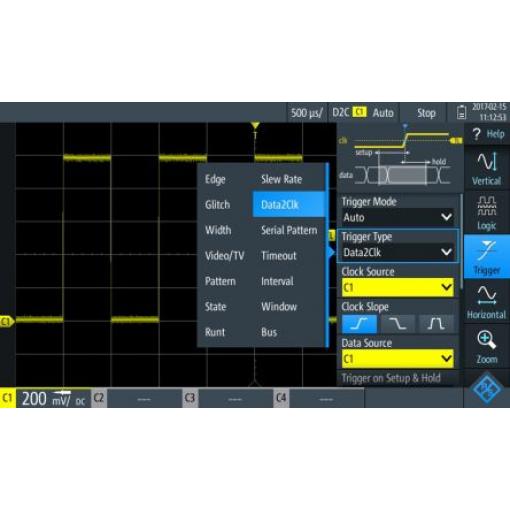Open the Vertical settings menu
This screenshot has height=510, width=510.
pyautogui.click(x=487, y=168)
